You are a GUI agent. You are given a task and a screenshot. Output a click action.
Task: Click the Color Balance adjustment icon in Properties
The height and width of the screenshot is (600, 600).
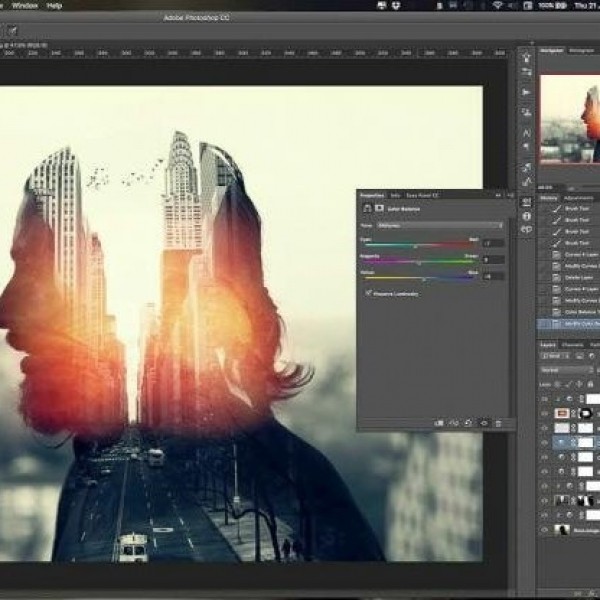pyautogui.click(x=366, y=208)
